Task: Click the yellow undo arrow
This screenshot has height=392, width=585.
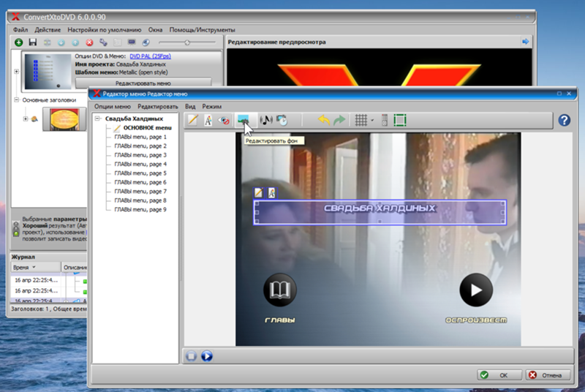Action: coord(323,120)
